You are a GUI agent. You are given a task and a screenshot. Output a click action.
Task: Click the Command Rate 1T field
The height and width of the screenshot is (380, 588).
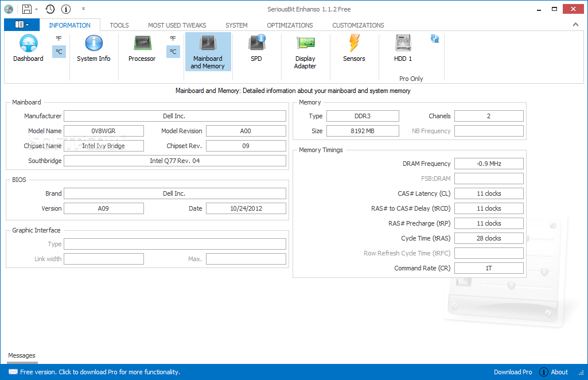tap(489, 268)
